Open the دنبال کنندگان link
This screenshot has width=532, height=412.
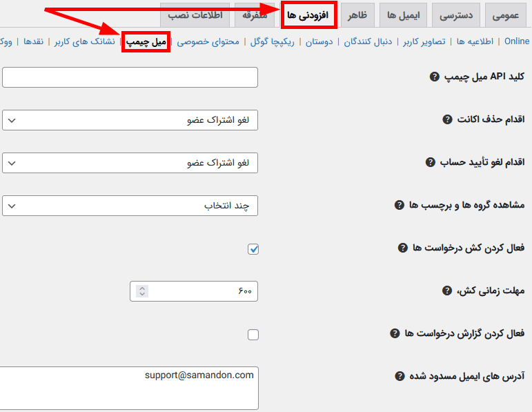[368, 41]
